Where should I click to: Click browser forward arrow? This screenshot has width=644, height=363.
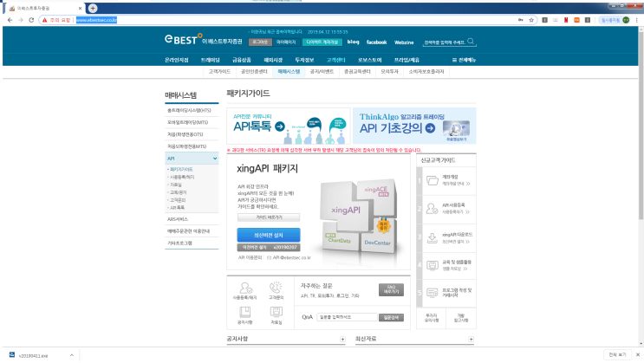click(21, 20)
